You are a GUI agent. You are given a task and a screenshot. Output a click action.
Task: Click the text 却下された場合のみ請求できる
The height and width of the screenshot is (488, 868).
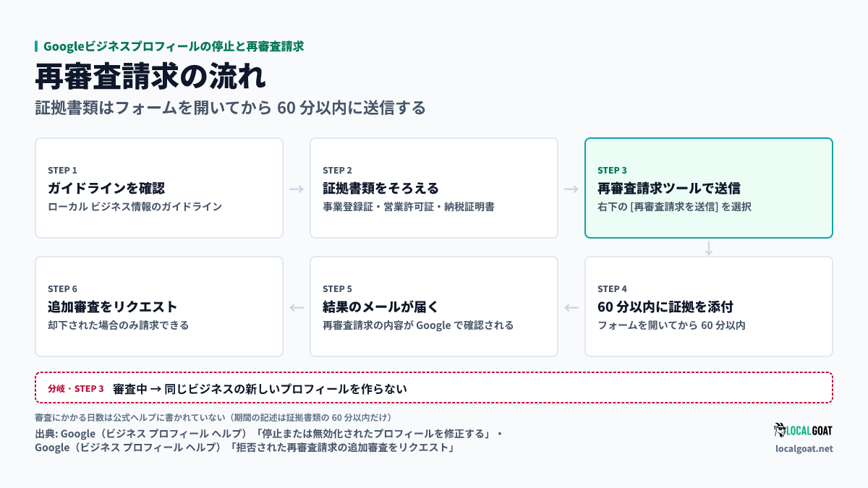(x=119, y=325)
